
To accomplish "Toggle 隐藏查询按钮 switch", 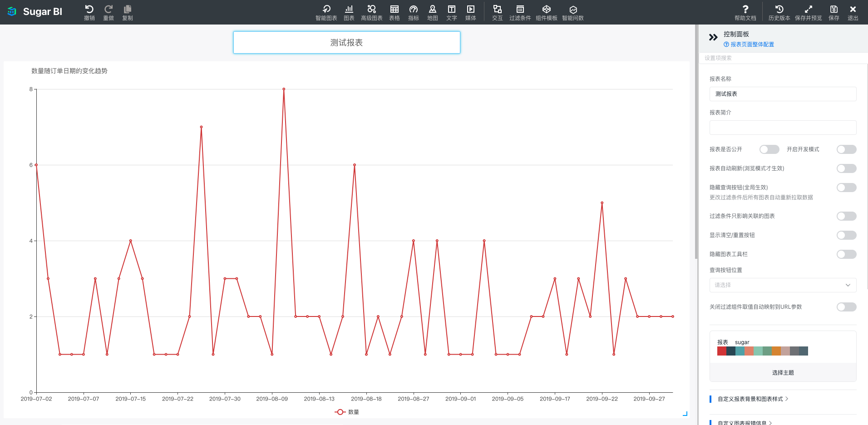I will coord(847,188).
